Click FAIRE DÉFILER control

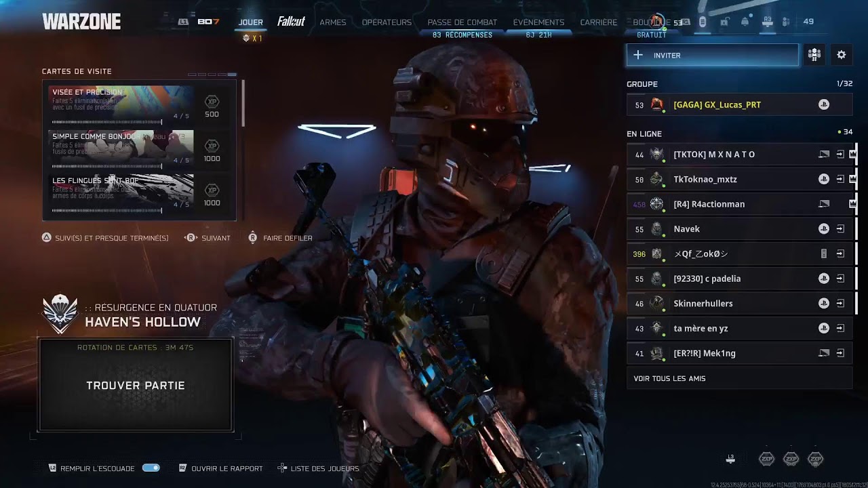(x=288, y=238)
